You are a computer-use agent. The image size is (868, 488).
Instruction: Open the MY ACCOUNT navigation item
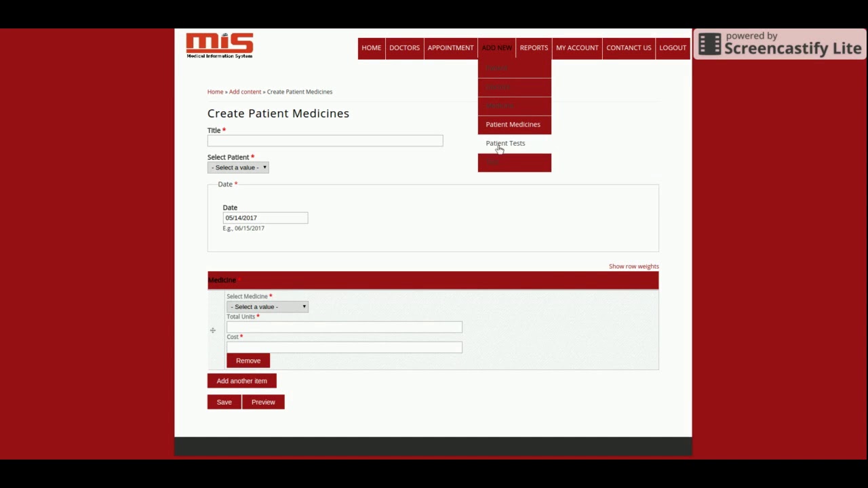pos(577,48)
